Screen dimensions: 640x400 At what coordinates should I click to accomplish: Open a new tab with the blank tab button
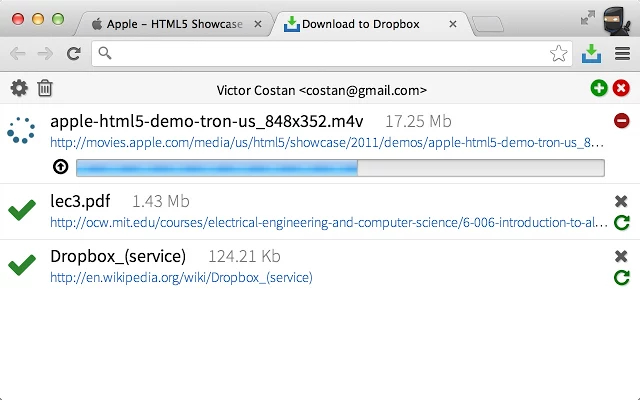tap(488, 24)
